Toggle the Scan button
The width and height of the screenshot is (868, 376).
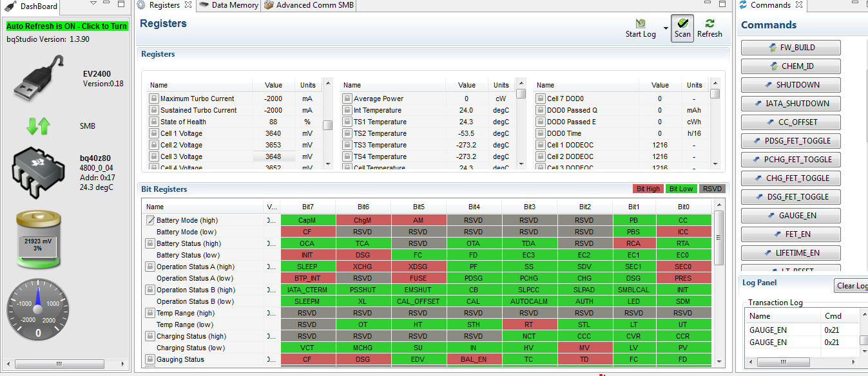682,28
